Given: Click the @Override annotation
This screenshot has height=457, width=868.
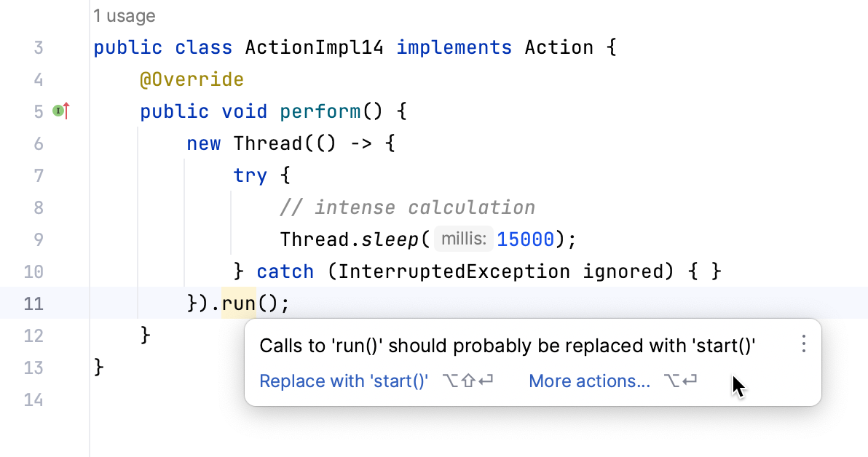Looking at the screenshot, I should [x=192, y=79].
